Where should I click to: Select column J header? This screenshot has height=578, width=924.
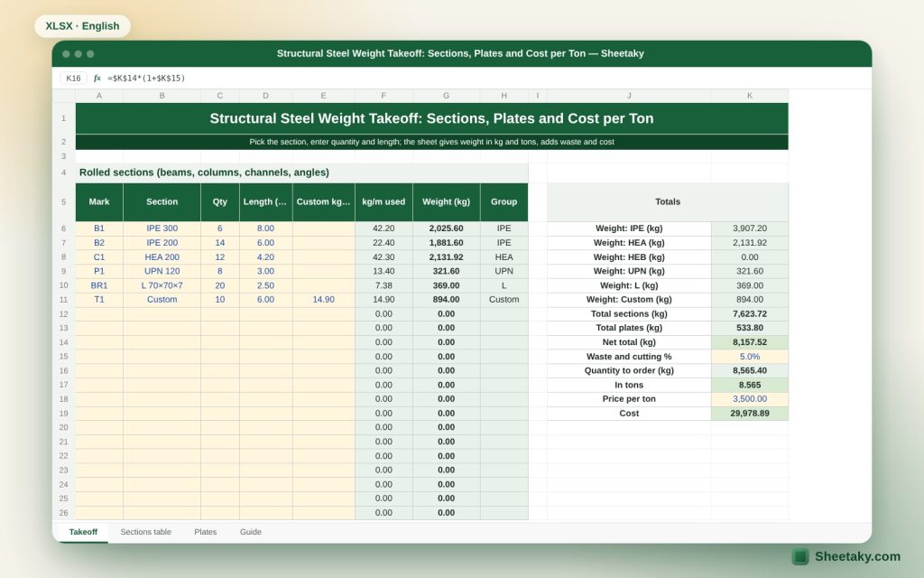629,96
